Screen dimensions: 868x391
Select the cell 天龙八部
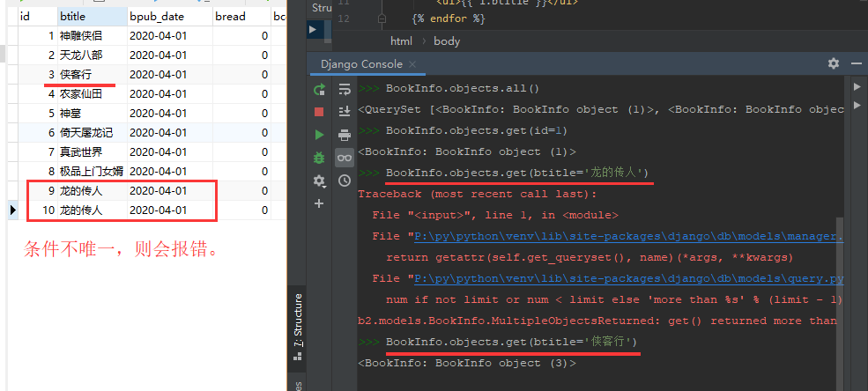tap(93, 55)
